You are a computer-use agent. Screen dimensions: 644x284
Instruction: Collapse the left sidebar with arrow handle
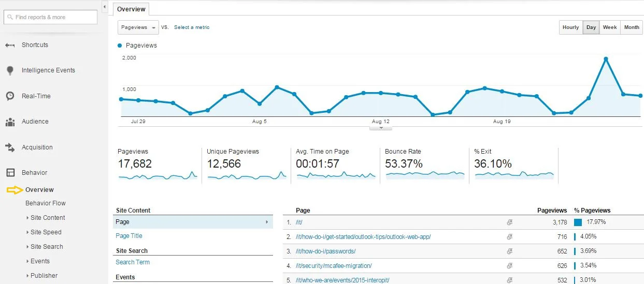(105, 7)
